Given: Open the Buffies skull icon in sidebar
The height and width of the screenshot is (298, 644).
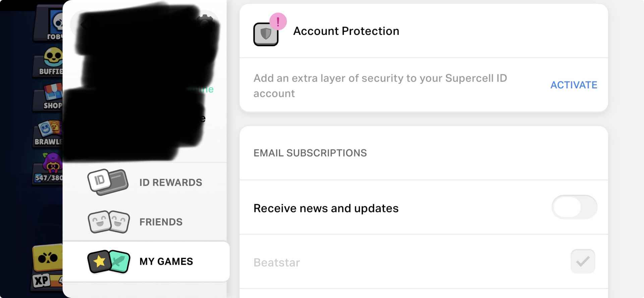Looking at the screenshot, I should 53,57.
